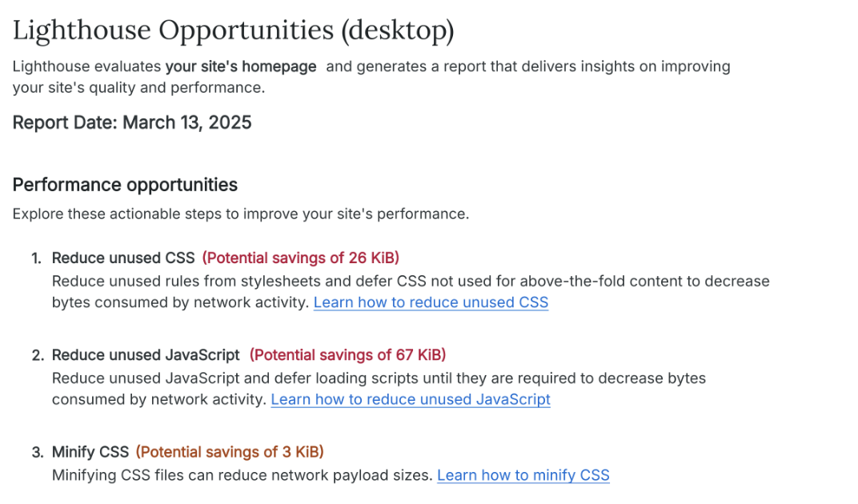Open the 'Learn how to reduce unused CSS' link
This screenshot has width=858, height=504.
[431, 302]
